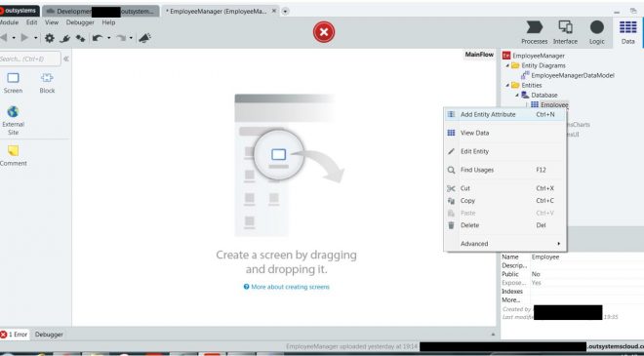Click the manage dependencies plug icon

pos(65,39)
